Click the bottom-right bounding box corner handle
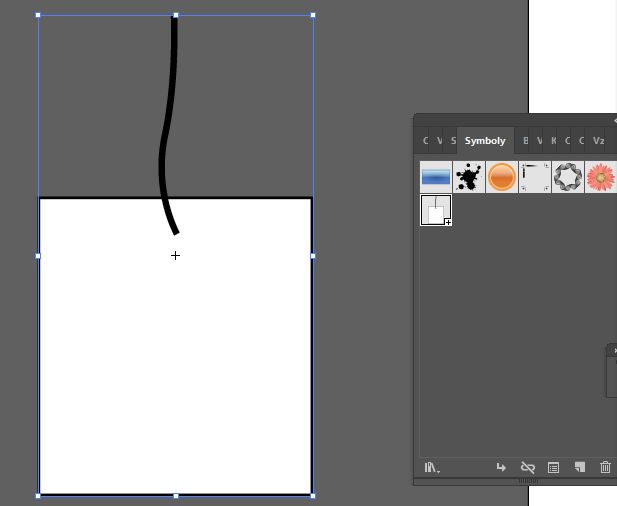This screenshot has height=506, width=617. point(313,496)
